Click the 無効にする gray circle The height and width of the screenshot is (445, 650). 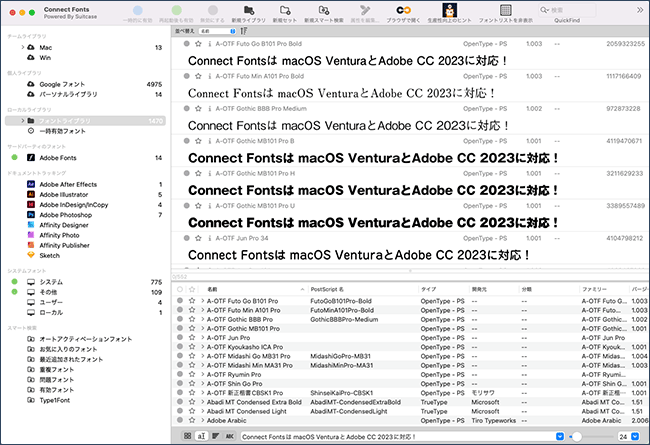point(213,10)
